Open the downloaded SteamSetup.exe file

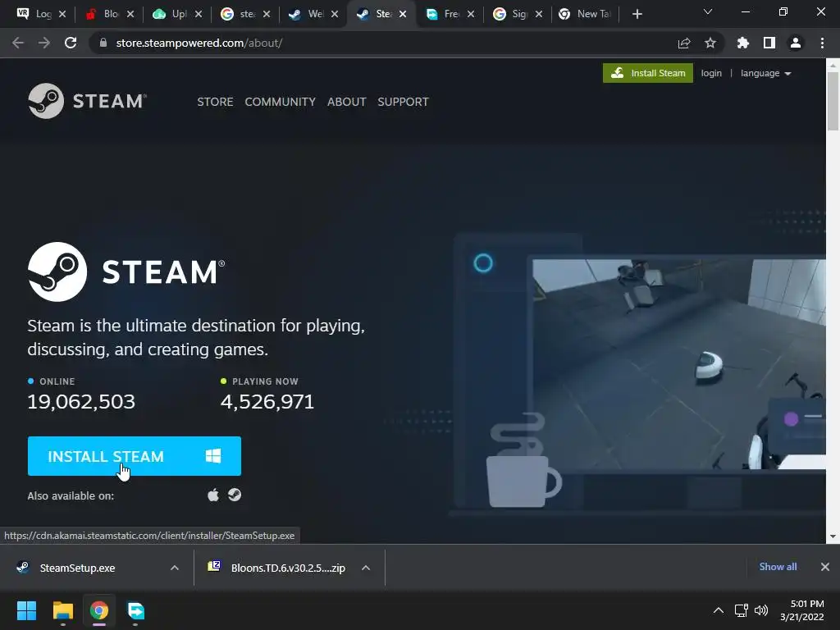78,568
